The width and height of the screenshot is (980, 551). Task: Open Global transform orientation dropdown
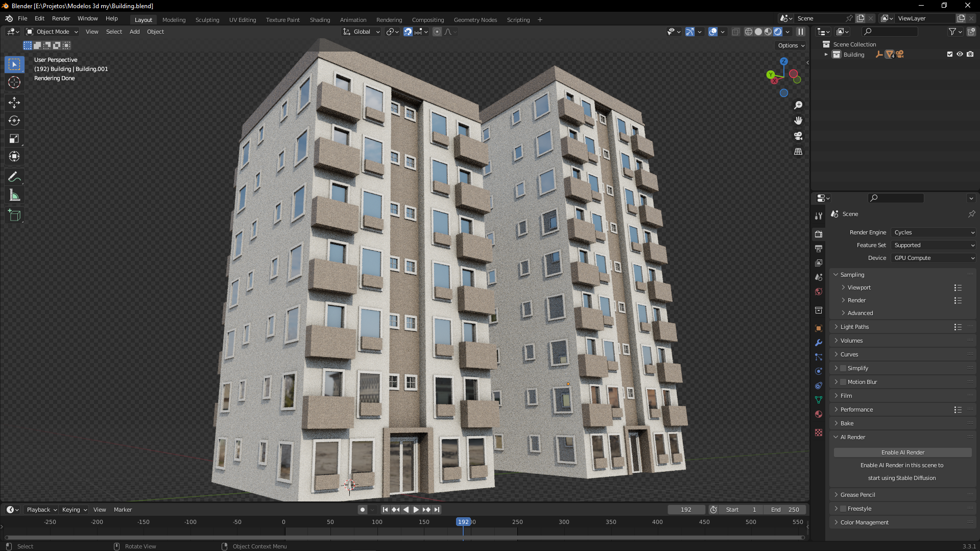(362, 32)
